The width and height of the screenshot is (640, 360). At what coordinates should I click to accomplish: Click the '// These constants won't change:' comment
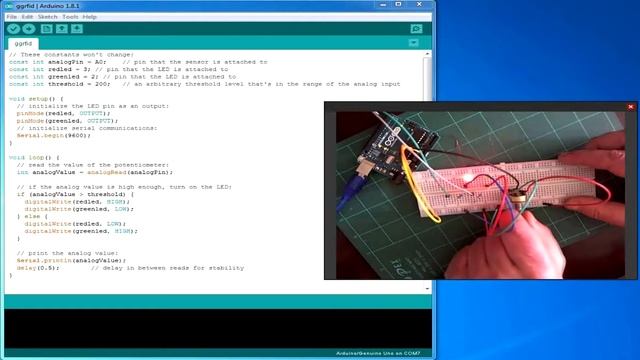click(x=71, y=55)
